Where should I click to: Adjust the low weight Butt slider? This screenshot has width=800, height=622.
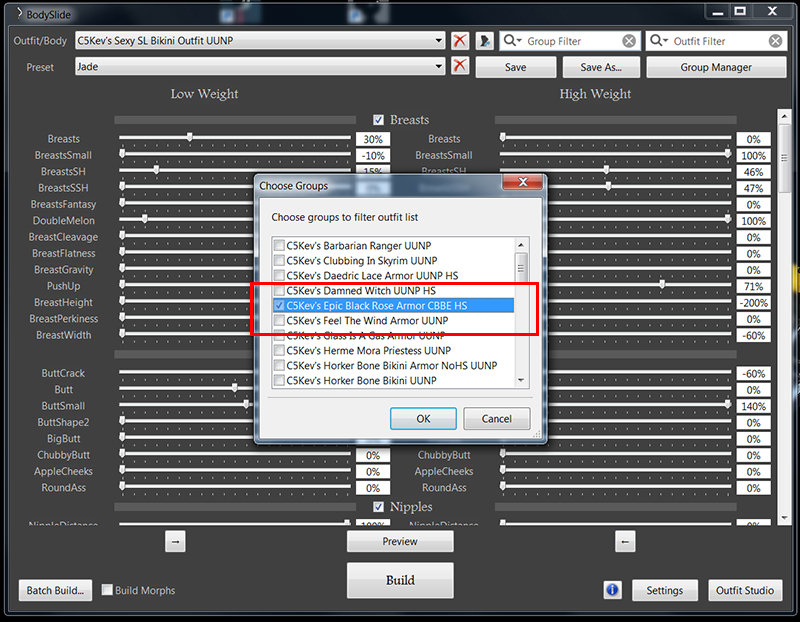click(235, 388)
